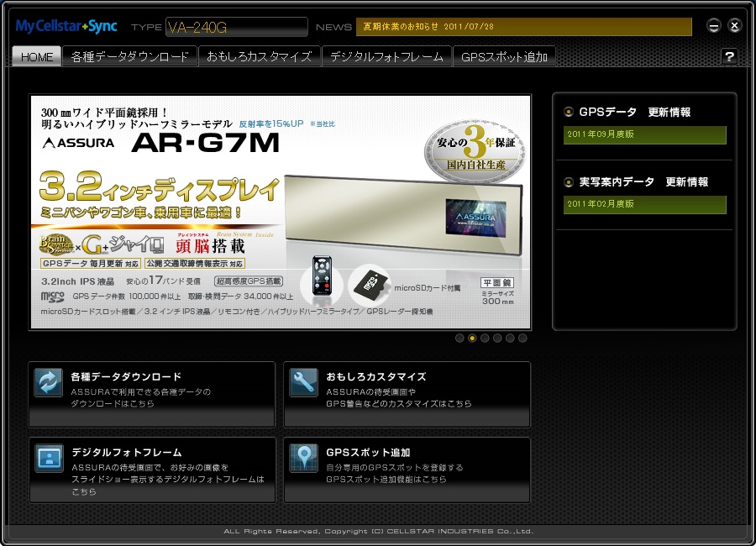Open GPS data 2011年09月度版 update info
The width and height of the screenshot is (756, 546).
(x=644, y=134)
